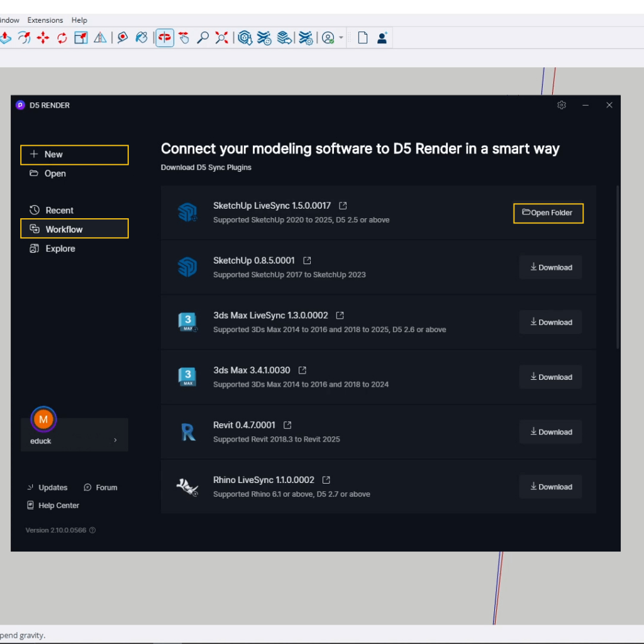The image size is (644, 644).
Task: Select the Move tool in toolbar
Action: pos(43,38)
